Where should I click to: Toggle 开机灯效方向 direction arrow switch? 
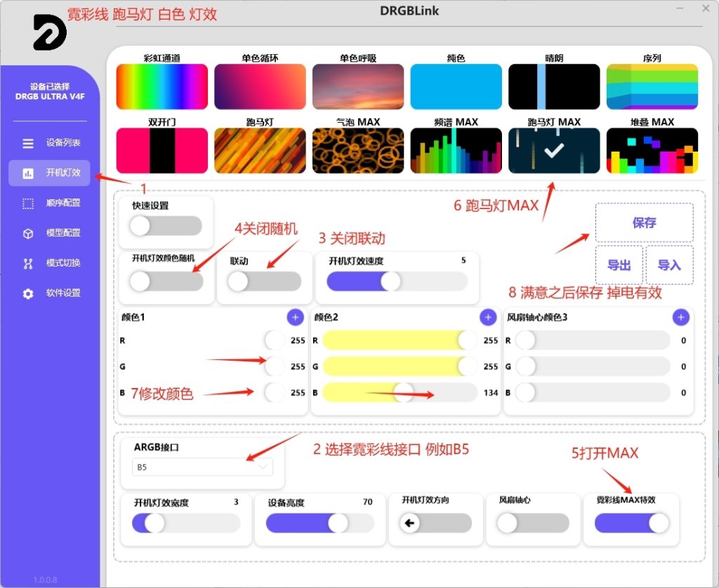pyautogui.click(x=435, y=523)
